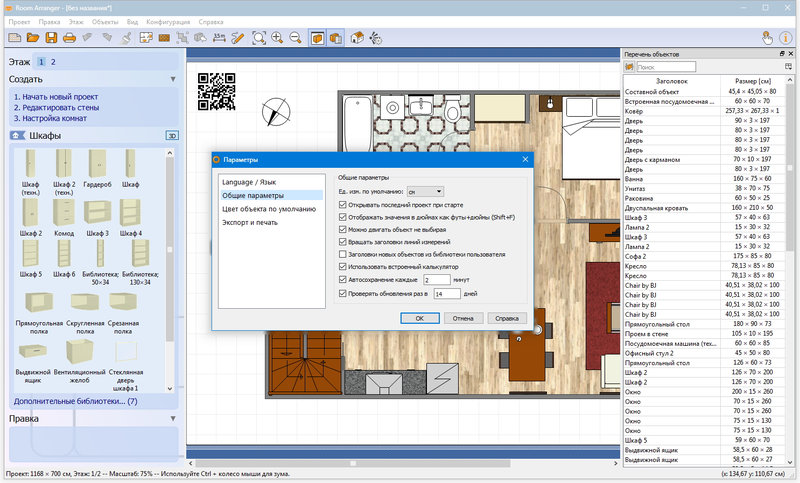Toggle the Автосохранение каждые checkbox
Screen dimensions: 800x483
[x=343, y=279]
